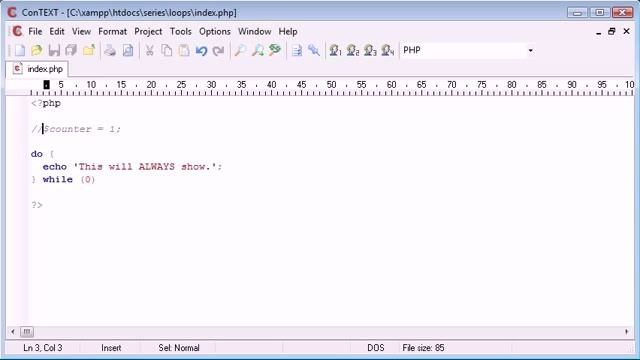Viewport: 640px width, 360px height.
Task: Click the horizontal scrollbar left arrow
Action: pyautogui.click(x=13, y=332)
